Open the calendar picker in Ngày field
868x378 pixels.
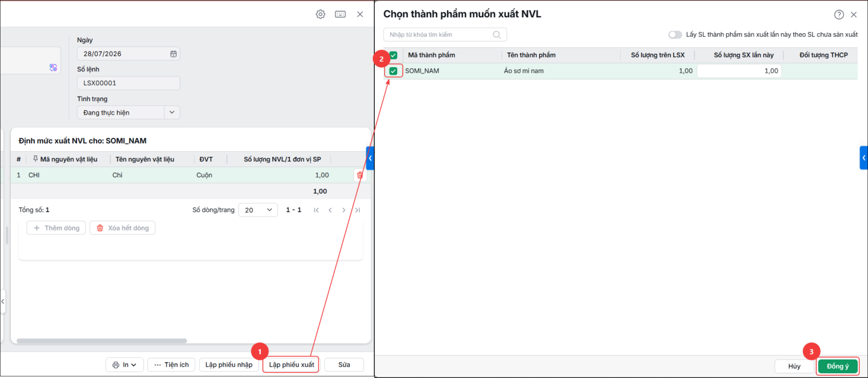(174, 54)
